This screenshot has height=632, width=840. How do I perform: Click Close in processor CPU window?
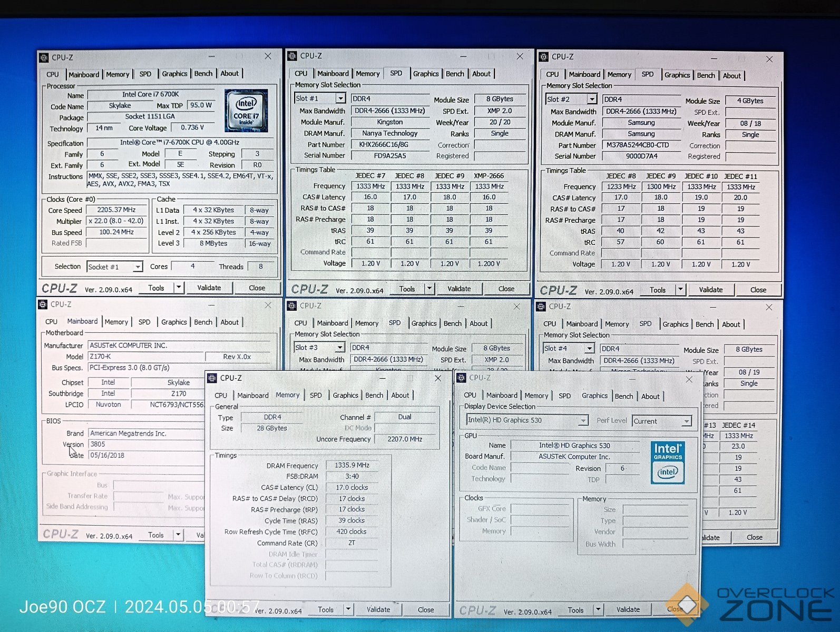[x=257, y=288]
